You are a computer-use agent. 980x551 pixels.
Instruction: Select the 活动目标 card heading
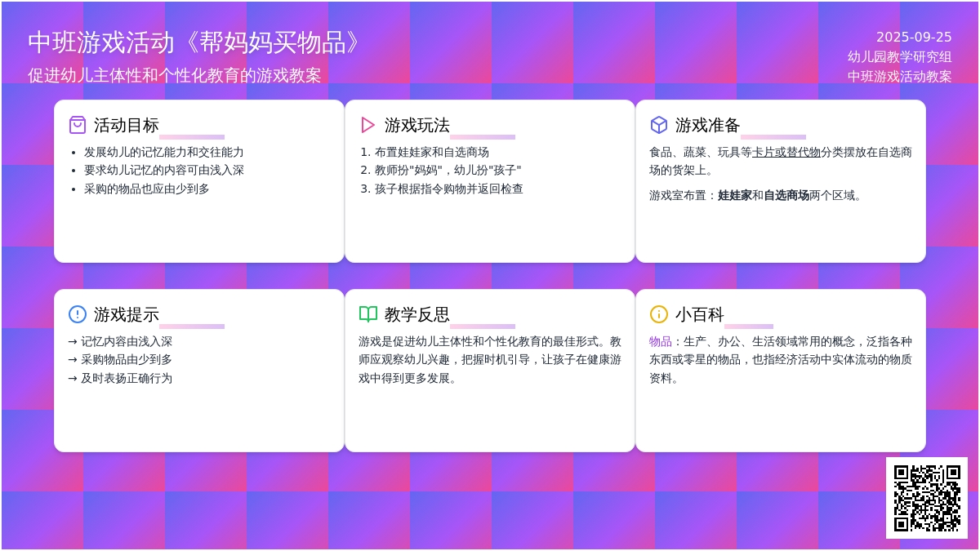(x=127, y=125)
